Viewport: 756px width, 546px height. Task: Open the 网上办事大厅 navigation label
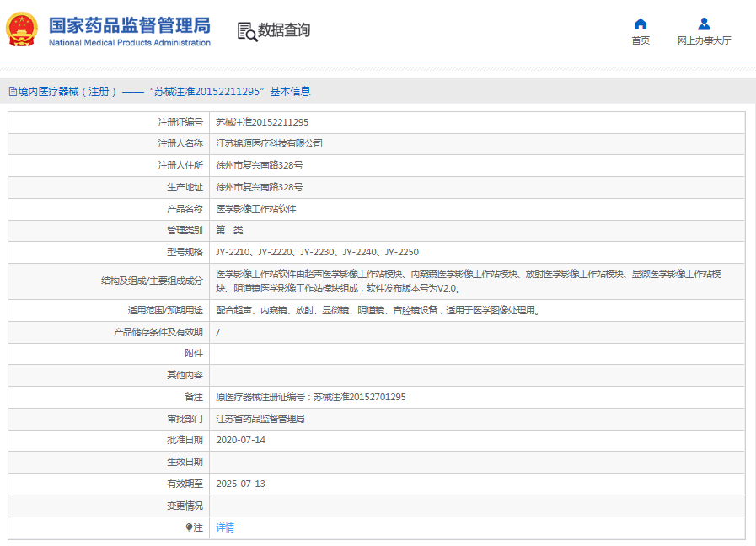(704, 40)
